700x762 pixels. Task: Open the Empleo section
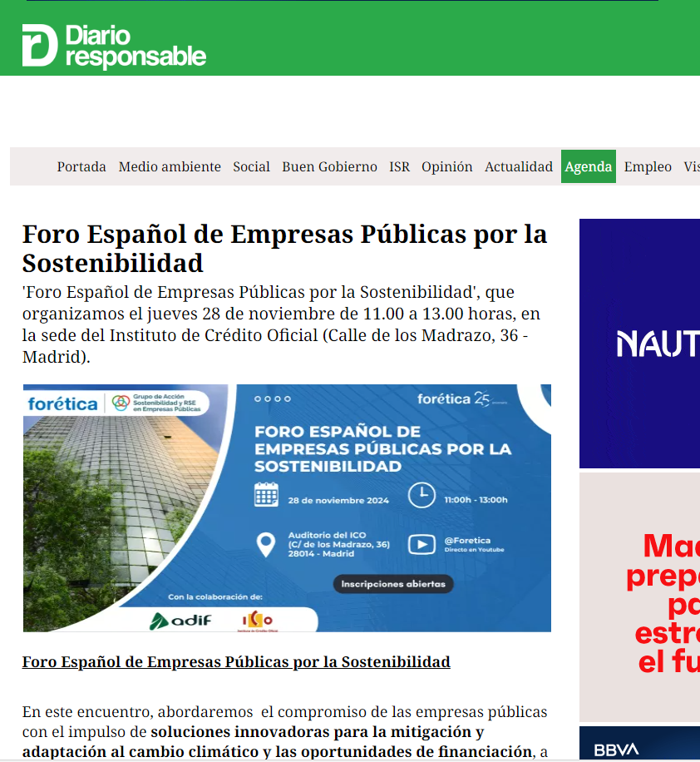coord(648,166)
